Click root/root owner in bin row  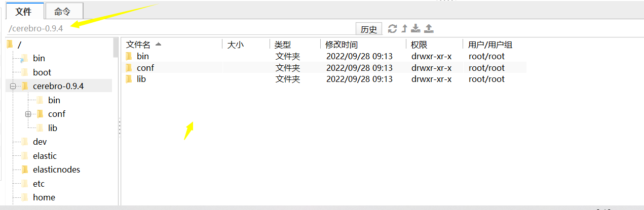(x=486, y=56)
